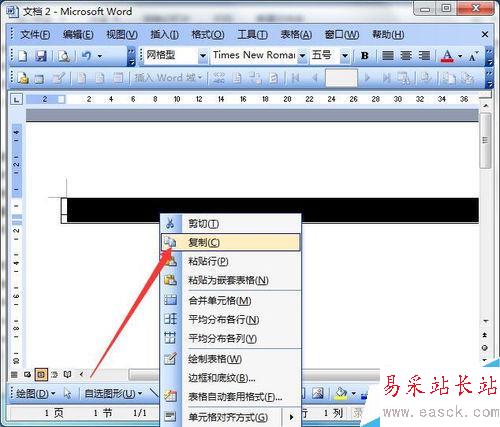Open the 插入(I) menu
This screenshot has width=500, height=427.
click(164, 35)
